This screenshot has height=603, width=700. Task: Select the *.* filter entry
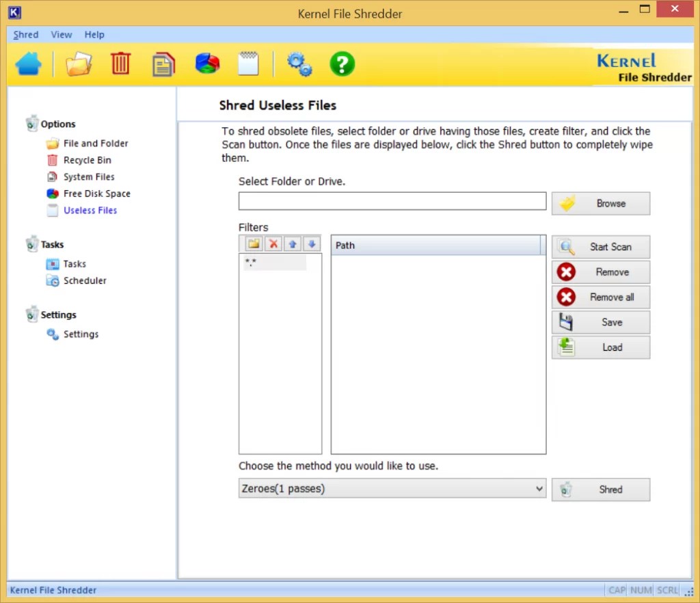275,263
